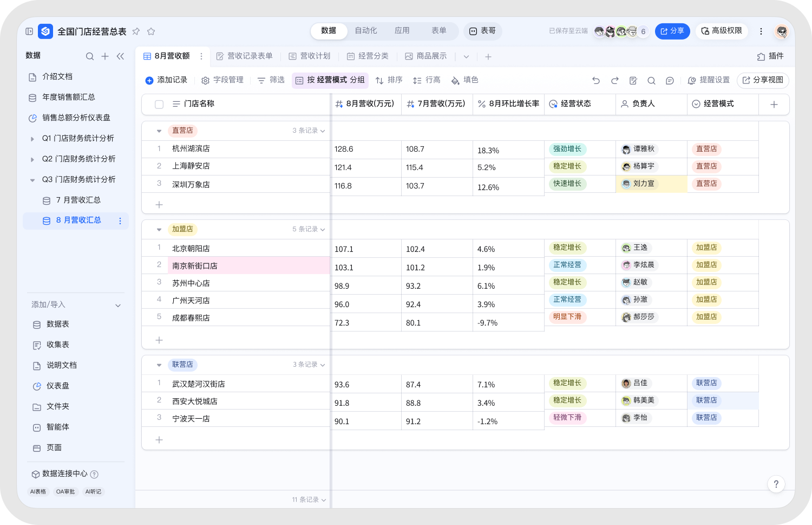The image size is (812, 525).
Task: Open 填色 color fill tool
Action: pos(464,80)
